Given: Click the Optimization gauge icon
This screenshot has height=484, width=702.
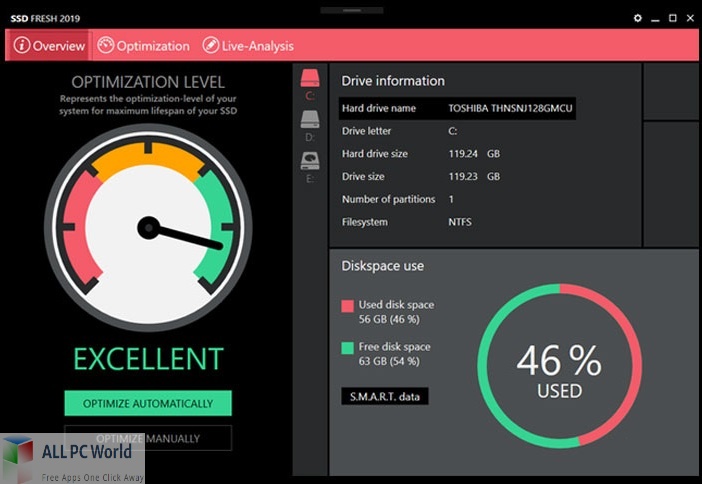Looking at the screenshot, I should coord(106,45).
